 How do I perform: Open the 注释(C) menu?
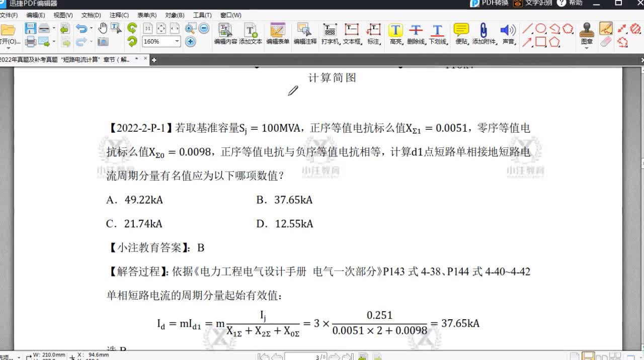(x=119, y=15)
